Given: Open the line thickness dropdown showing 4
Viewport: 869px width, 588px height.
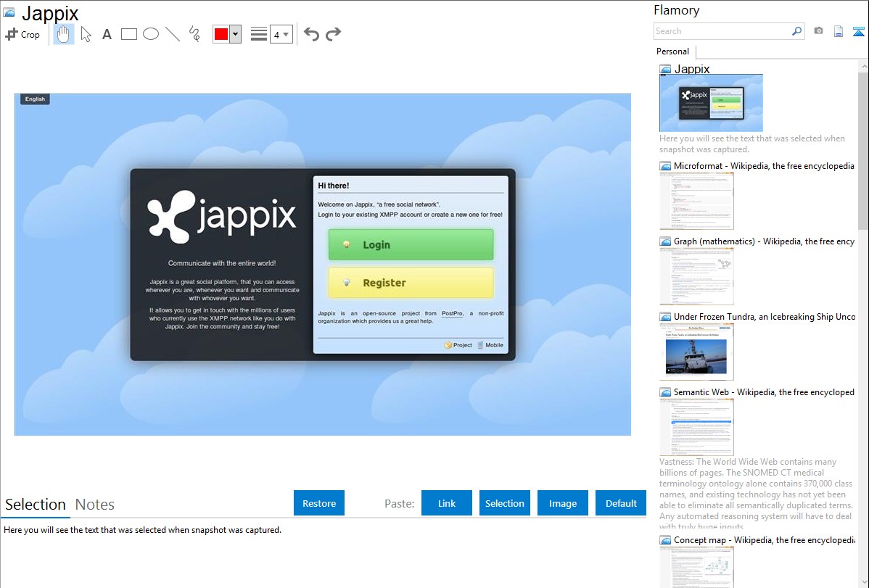Looking at the screenshot, I should click(281, 34).
